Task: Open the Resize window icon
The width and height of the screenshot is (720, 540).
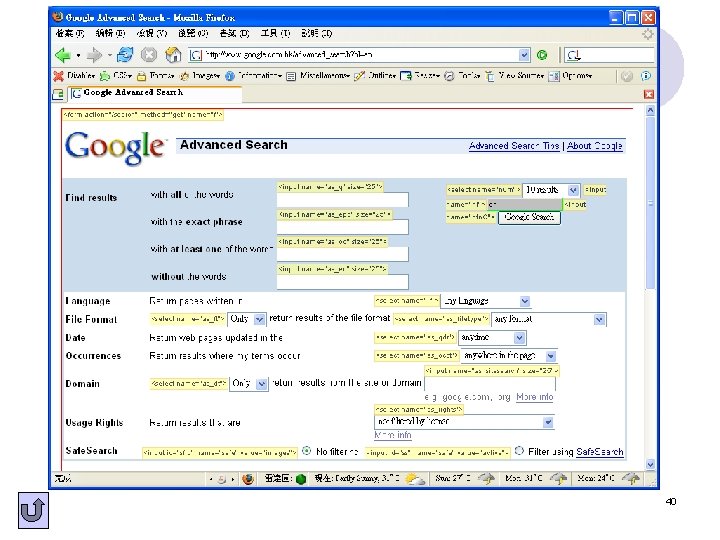Action: (406, 76)
